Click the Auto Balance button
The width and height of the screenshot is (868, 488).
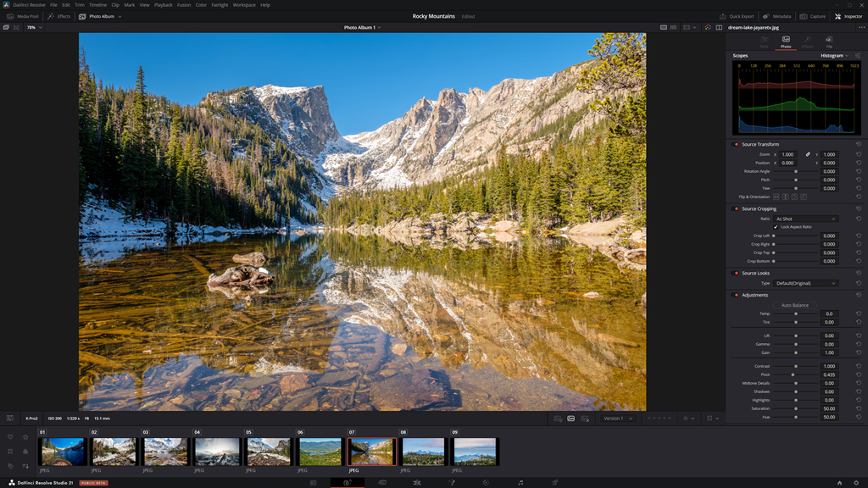tap(794, 305)
